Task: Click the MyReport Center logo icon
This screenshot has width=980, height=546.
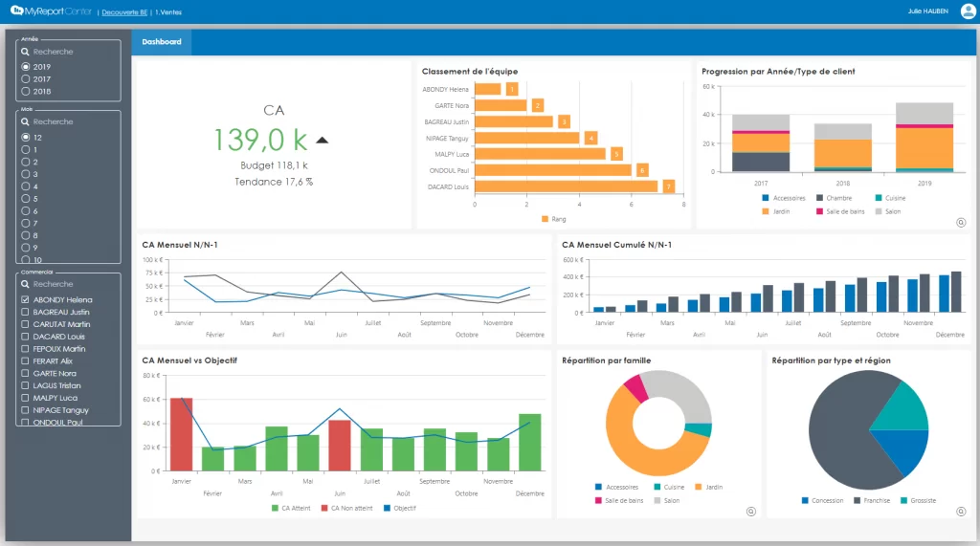Action: click(x=17, y=11)
